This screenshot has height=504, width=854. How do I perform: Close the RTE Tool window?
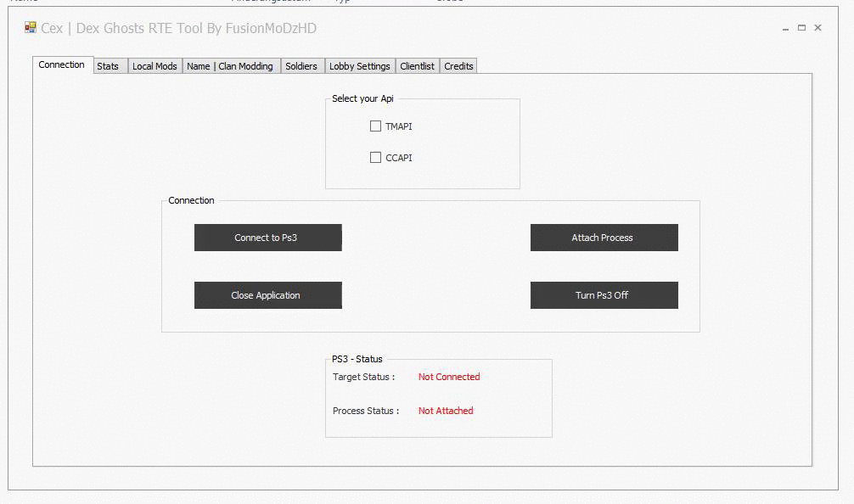(x=817, y=28)
